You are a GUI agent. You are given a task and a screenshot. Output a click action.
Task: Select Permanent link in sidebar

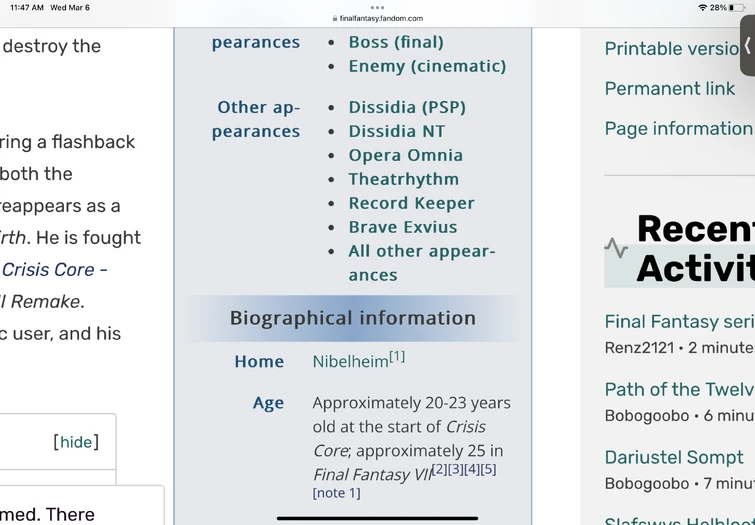(669, 88)
